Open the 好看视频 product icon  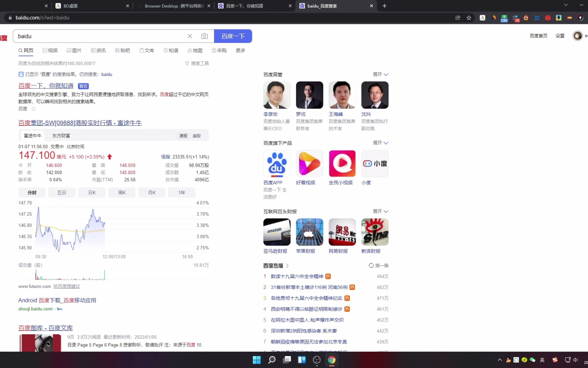(x=309, y=164)
